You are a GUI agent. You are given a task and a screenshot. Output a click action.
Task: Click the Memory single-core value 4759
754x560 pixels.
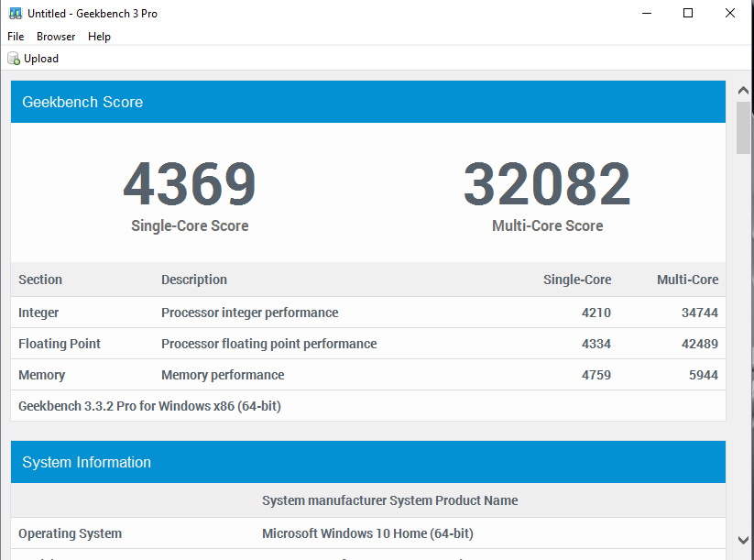click(596, 375)
